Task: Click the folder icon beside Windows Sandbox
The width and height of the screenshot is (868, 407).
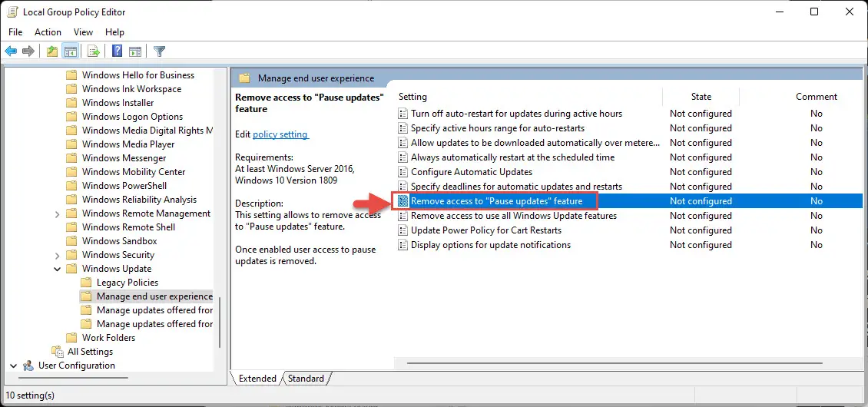Action: click(x=71, y=241)
